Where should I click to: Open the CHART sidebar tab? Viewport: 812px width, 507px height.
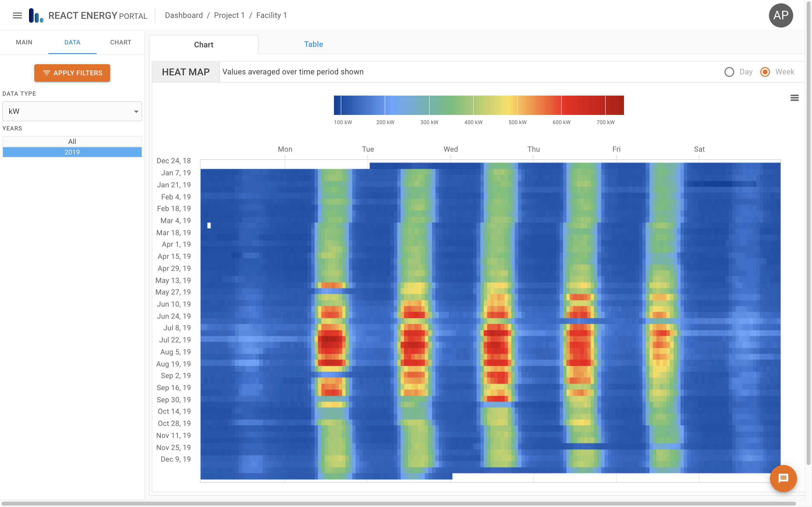(120, 42)
